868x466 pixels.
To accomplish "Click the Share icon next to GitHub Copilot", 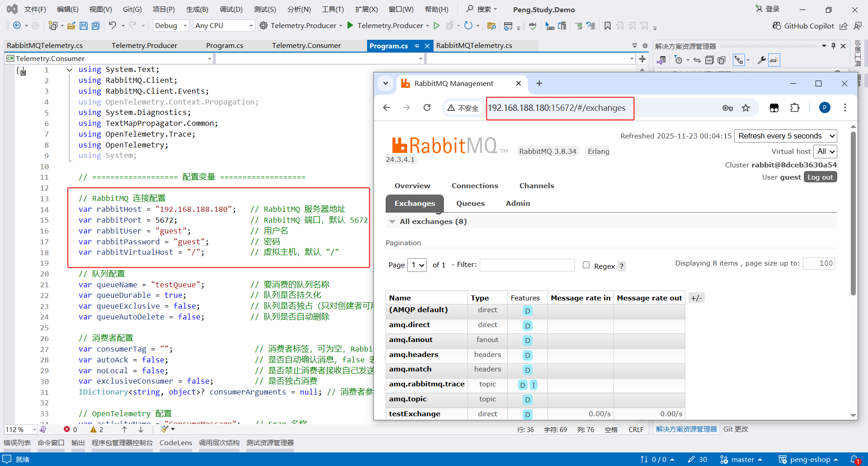I will click(x=844, y=26).
